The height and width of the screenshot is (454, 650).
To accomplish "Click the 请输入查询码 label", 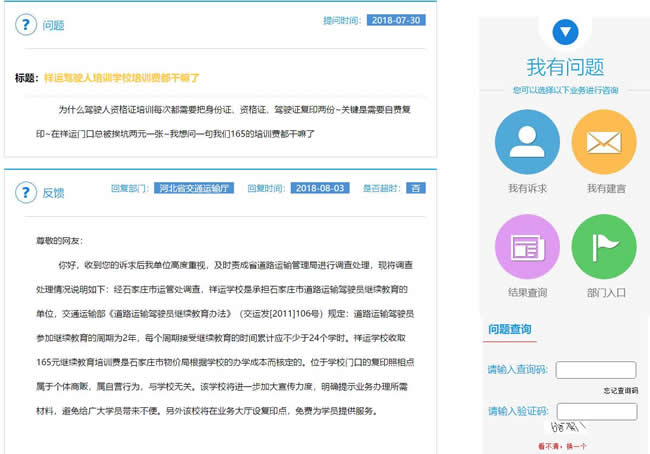I will click(x=518, y=369).
